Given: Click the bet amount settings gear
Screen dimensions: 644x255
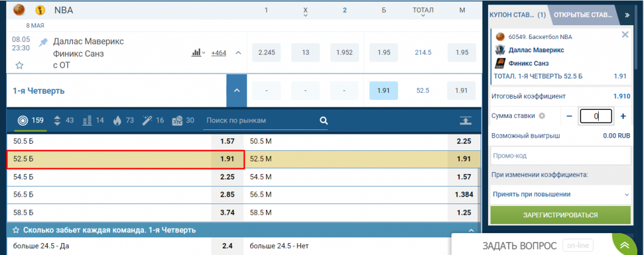Looking at the screenshot, I should coord(541,116).
